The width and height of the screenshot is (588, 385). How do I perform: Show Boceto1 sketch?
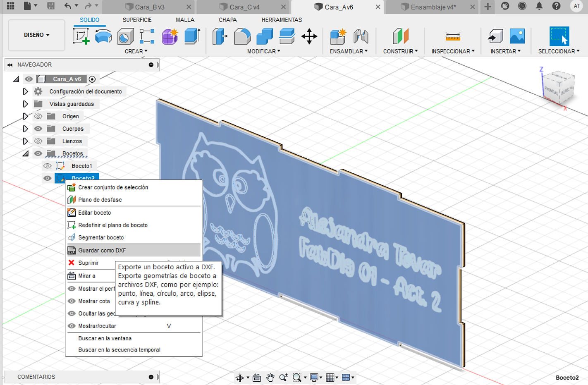[48, 166]
